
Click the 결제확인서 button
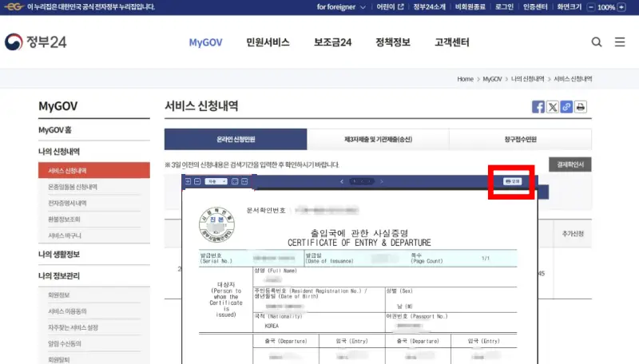[x=570, y=164]
